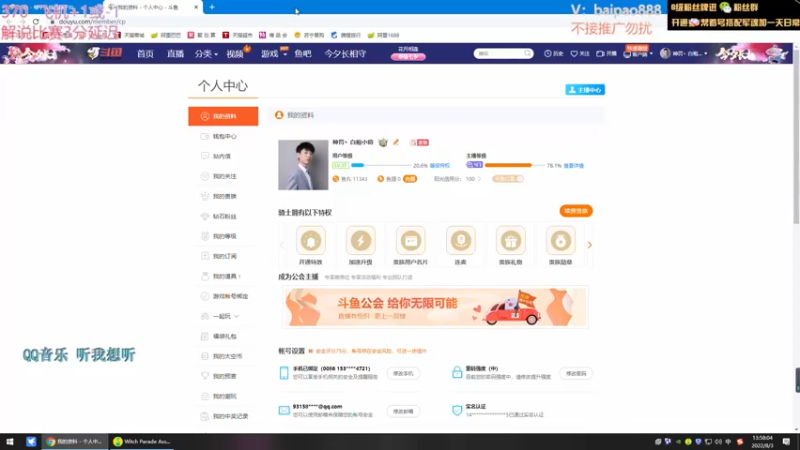The width and height of the screenshot is (800, 450).
Task: Open 钻石粉丝 in the sidebar
Action: point(223,216)
